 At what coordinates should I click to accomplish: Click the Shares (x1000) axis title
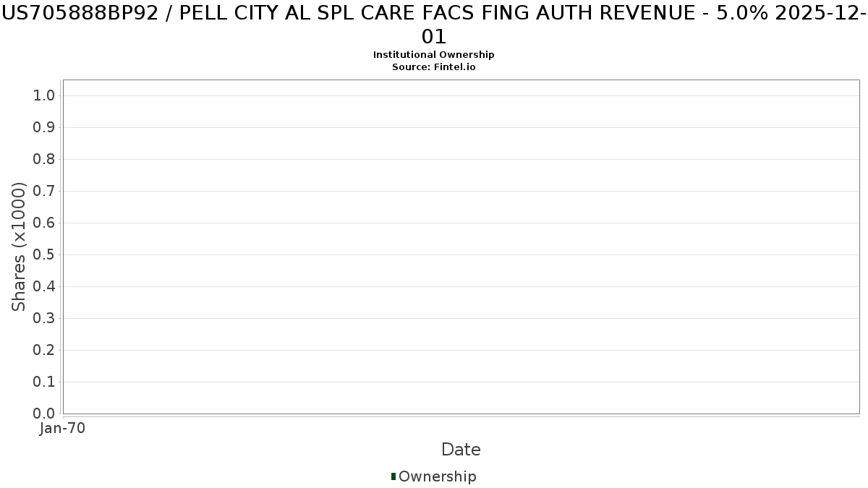point(19,247)
